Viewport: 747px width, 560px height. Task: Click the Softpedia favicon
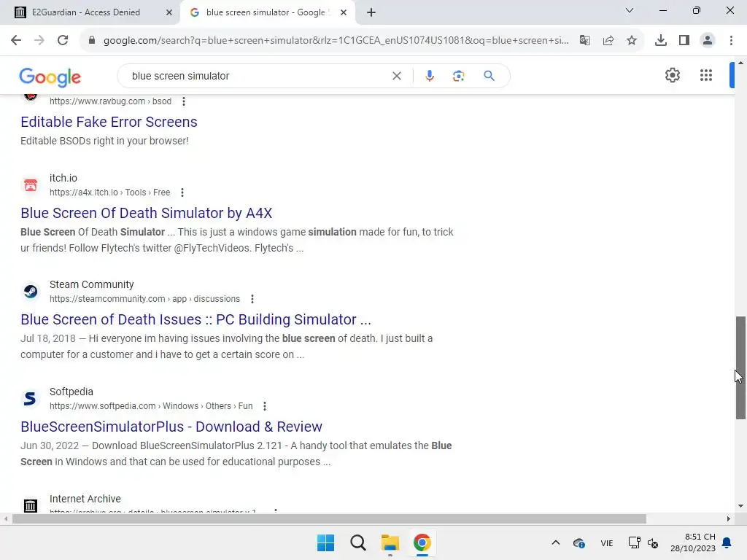[31, 399]
